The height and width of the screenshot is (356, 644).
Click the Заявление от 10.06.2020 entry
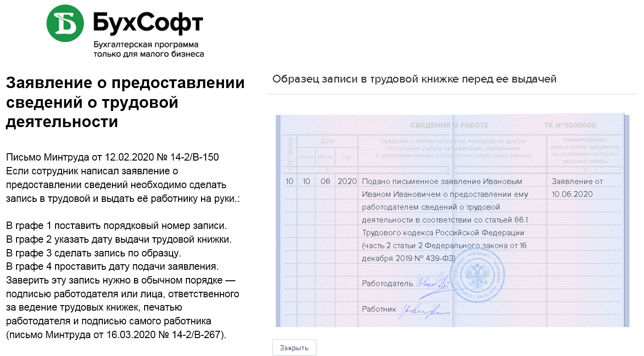coord(577,188)
